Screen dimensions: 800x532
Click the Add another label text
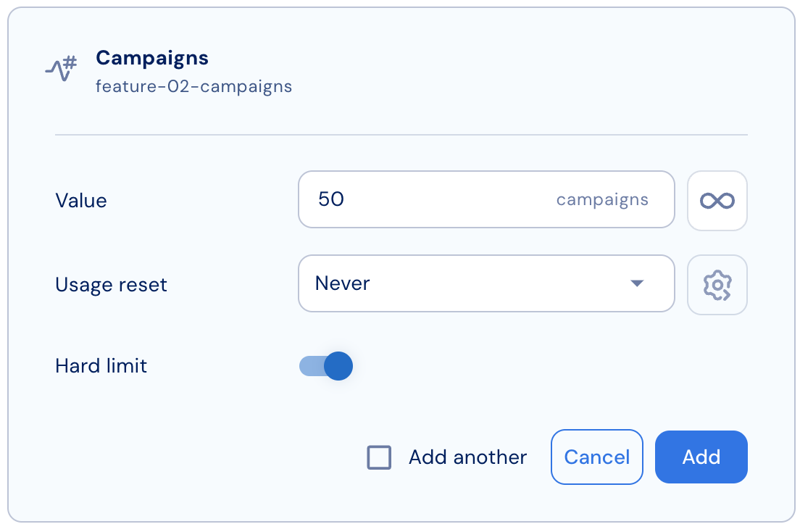467,457
